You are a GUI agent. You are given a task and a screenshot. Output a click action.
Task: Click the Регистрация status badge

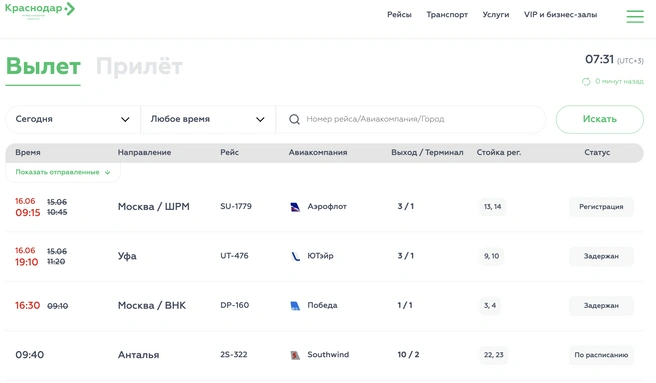click(601, 207)
